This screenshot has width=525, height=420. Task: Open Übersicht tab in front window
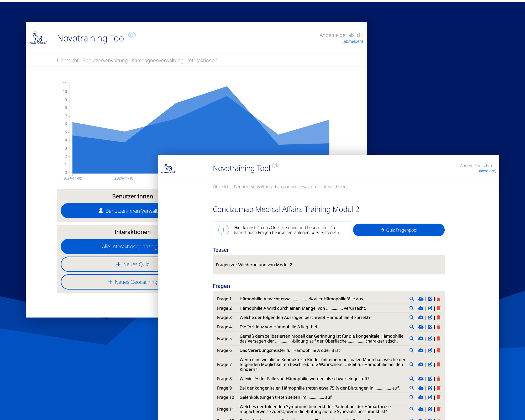(222, 187)
